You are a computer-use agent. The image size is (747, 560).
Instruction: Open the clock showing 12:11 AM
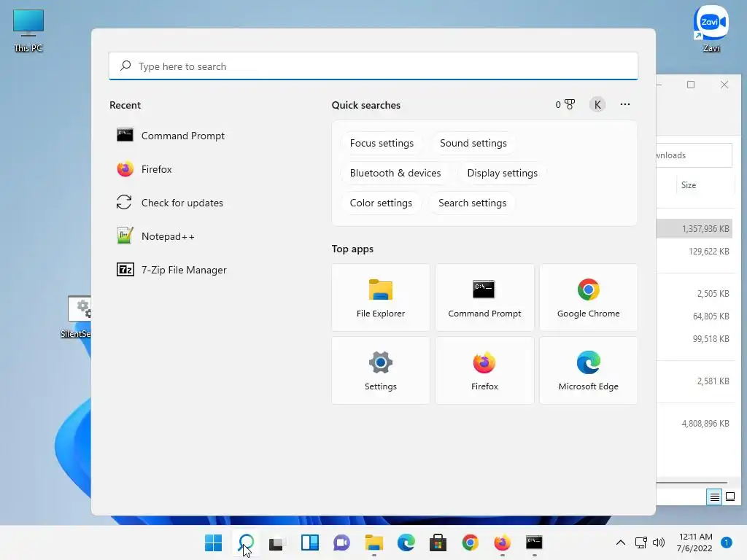(694, 542)
